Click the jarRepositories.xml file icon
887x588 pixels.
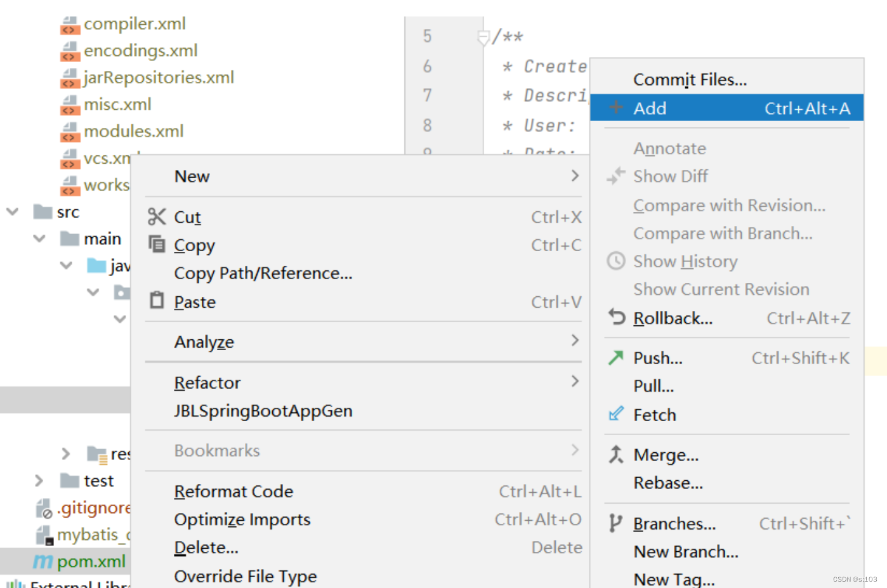tap(70, 78)
